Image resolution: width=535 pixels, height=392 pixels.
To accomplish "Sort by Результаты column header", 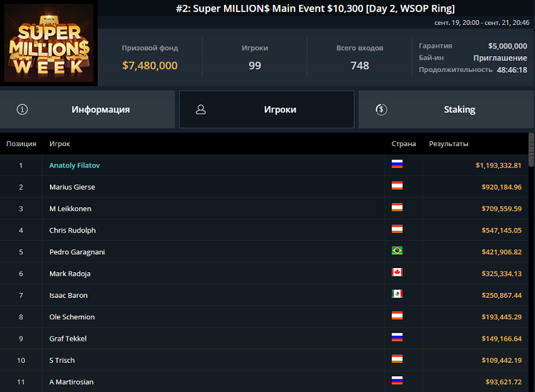I will click(449, 144).
